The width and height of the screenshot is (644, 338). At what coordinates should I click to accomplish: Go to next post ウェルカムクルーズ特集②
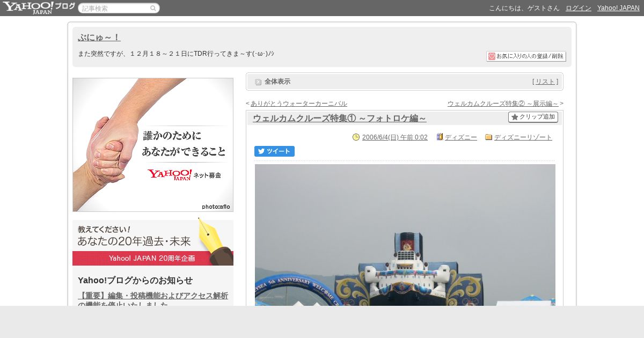[x=503, y=104]
